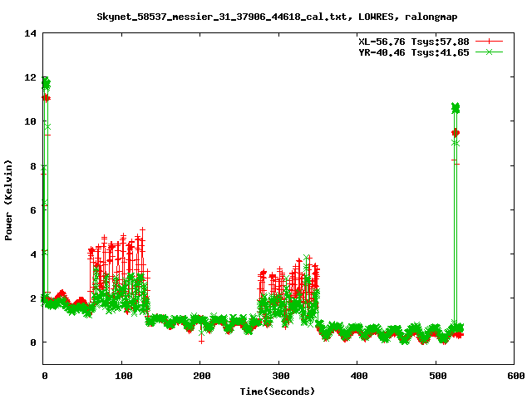Click the y-axis tick label 2

point(33,298)
